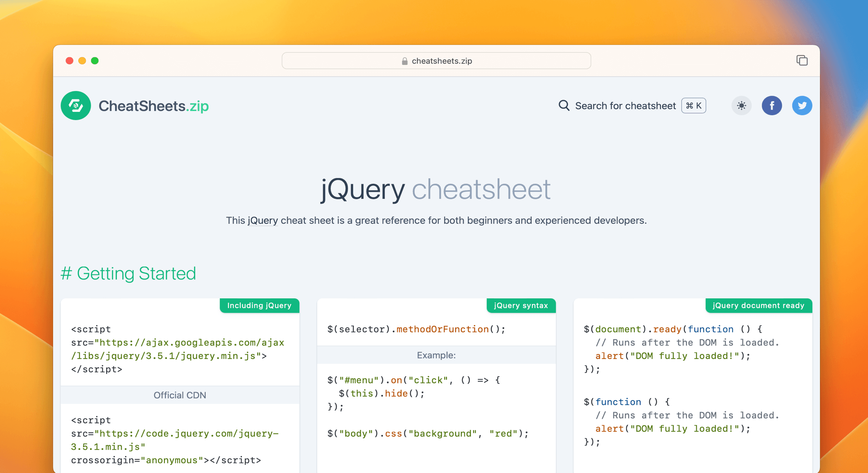Minimize the browser window with yellow button
This screenshot has height=473, width=868.
coord(82,61)
